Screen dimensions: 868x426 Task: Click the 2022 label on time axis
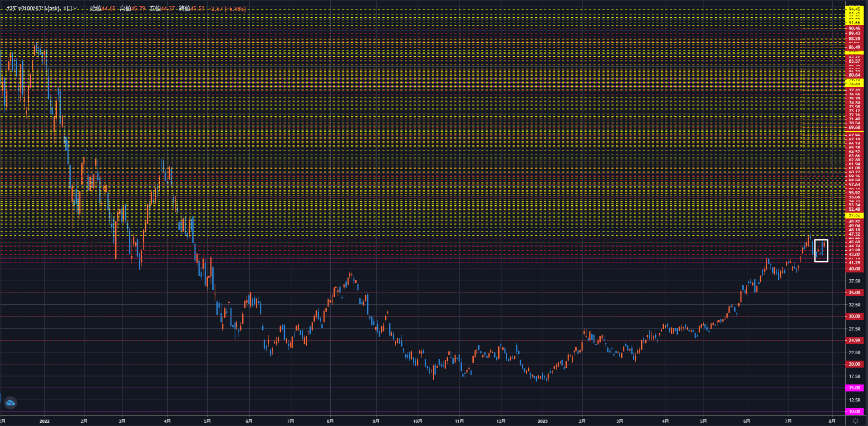pos(44,421)
